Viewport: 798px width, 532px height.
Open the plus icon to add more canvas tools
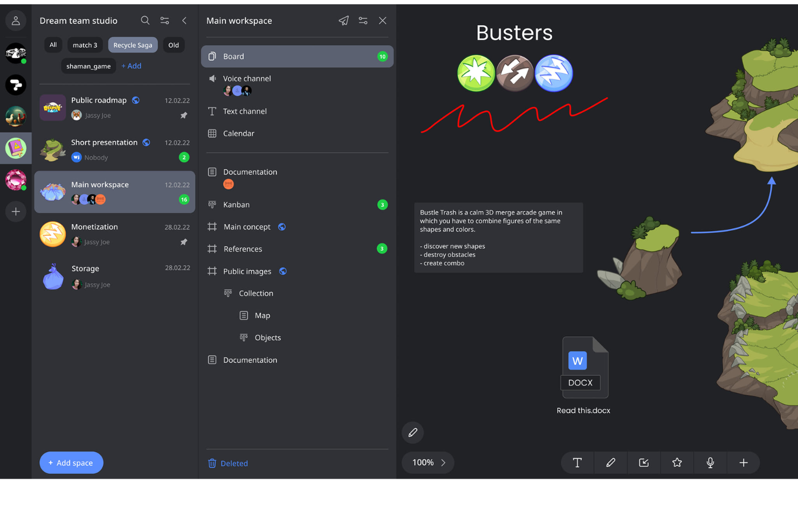(x=743, y=462)
